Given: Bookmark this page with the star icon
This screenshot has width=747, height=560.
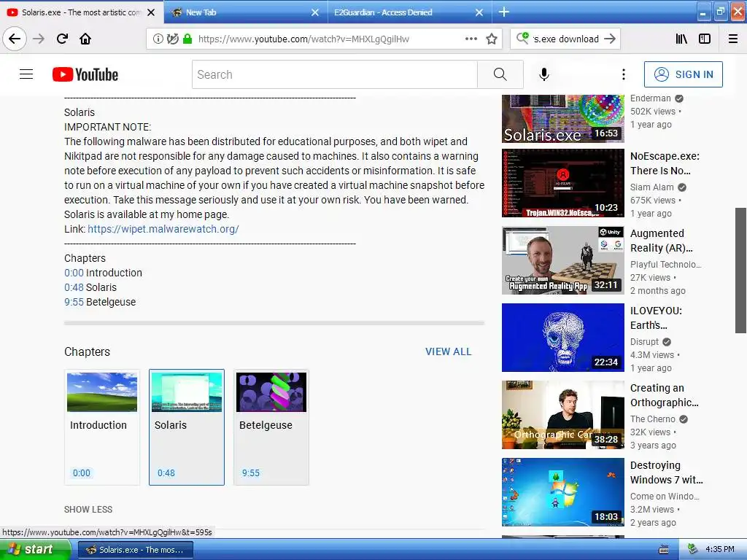Looking at the screenshot, I should (492, 39).
